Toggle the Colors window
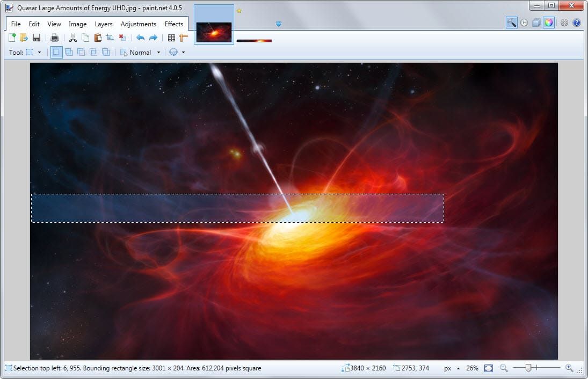588x379 pixels. 549,23
